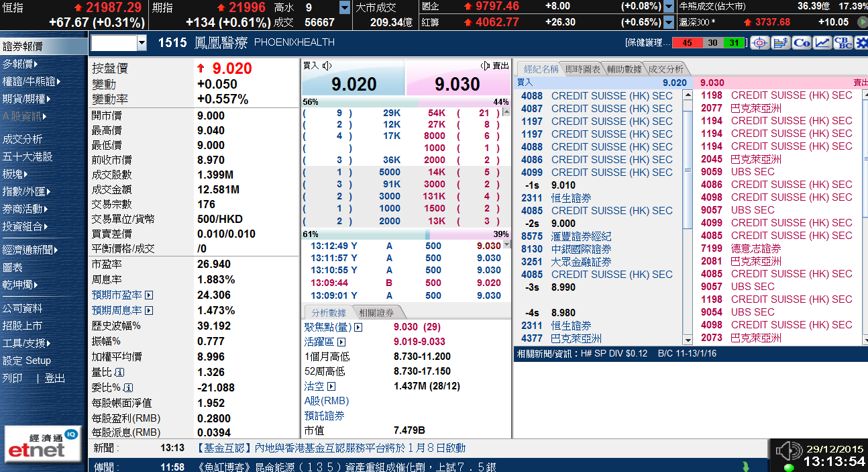Click the arrow icon beside 沽空
Image resolution: width=868 pixels, height=472 pixels.
[x=331, y=387]
